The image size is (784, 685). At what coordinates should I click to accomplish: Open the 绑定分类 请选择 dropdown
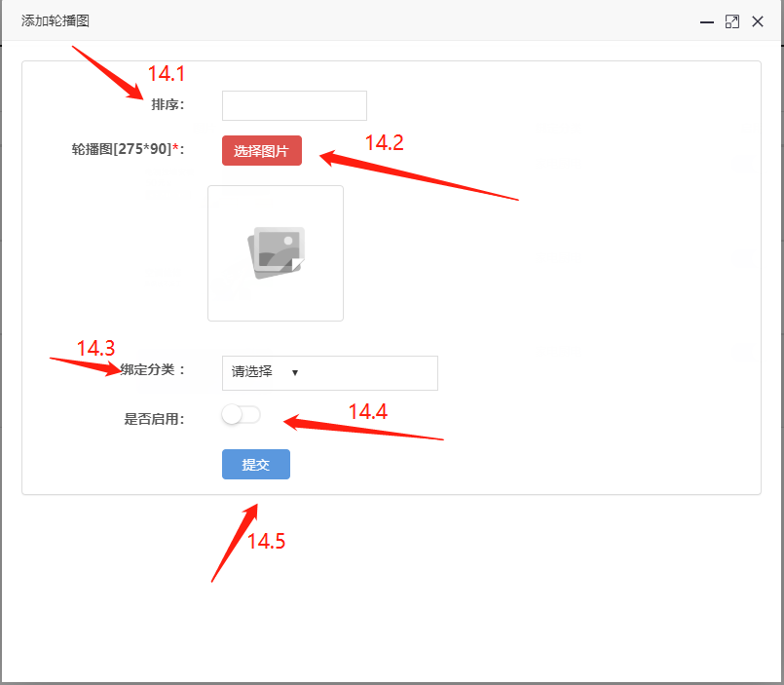point(329,372)
